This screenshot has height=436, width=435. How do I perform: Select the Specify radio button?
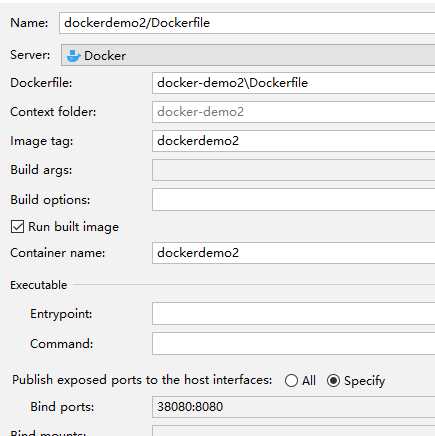click(x=333, y=380)
